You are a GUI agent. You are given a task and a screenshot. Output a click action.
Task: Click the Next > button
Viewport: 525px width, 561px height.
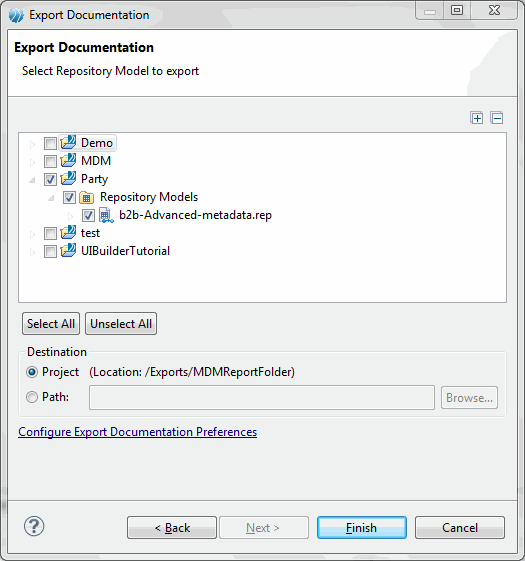click(264, 527)
